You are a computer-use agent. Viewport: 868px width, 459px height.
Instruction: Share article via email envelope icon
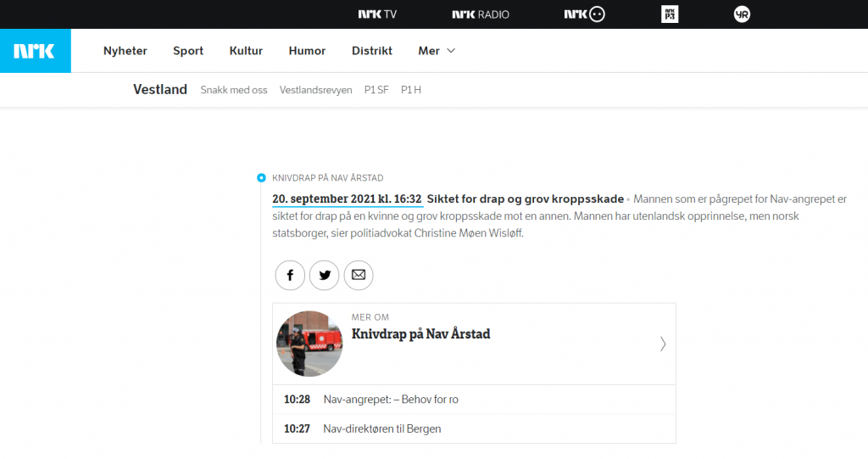pos(359,275)
